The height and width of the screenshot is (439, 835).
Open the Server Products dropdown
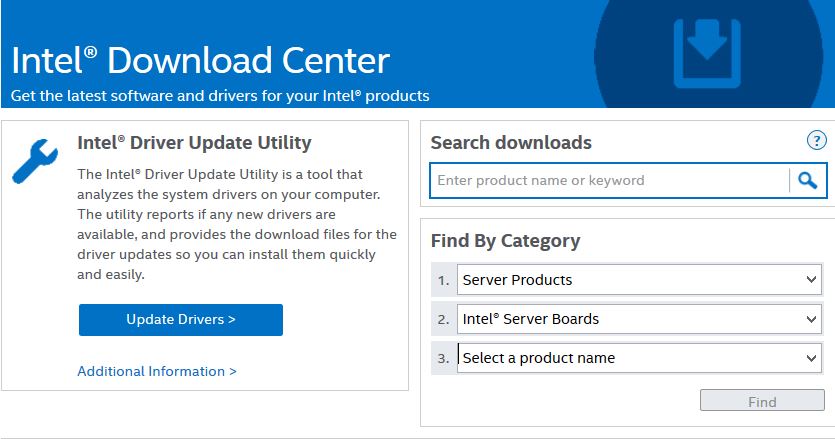640,280
